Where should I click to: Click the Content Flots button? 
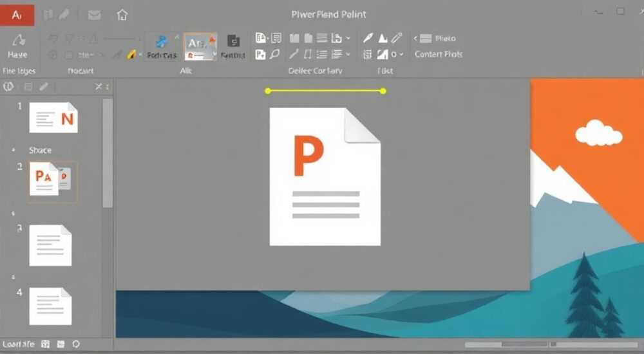[x=438, y=54]
